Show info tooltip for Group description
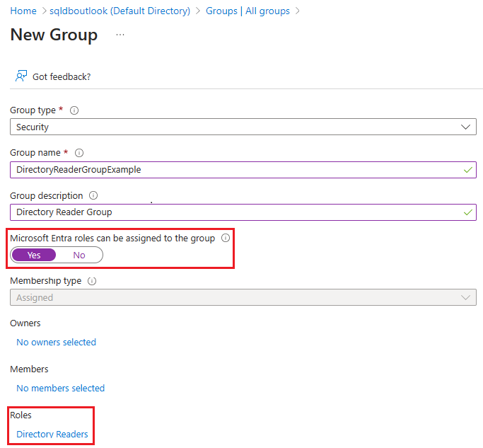 tap(93, 195)
